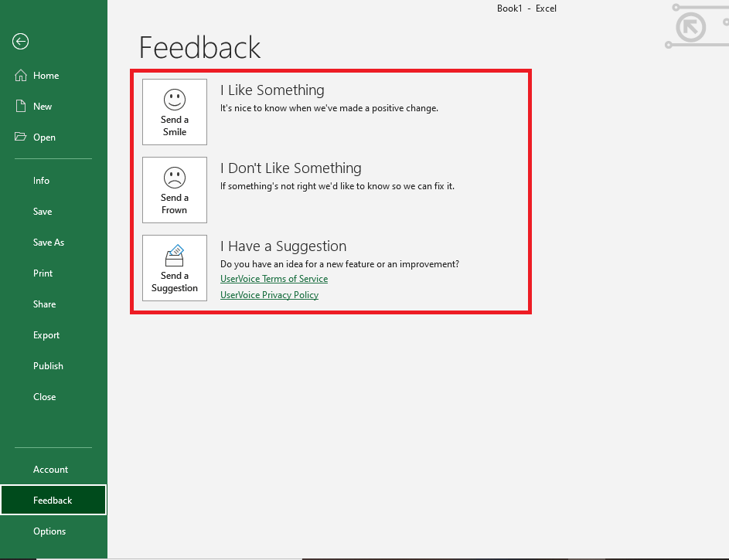Choose Close in the sidebar
Screen dimensions: 729x560
click(x=53, y=397)
